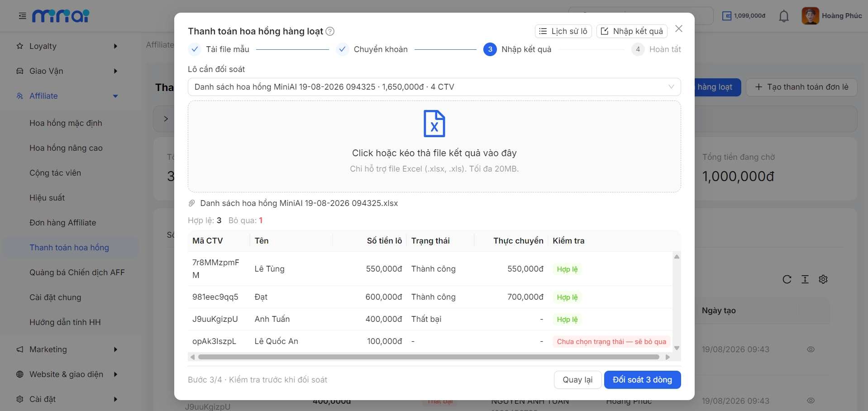Open the notification bell
Screen dimensions: 868x411
click(784, 16)
